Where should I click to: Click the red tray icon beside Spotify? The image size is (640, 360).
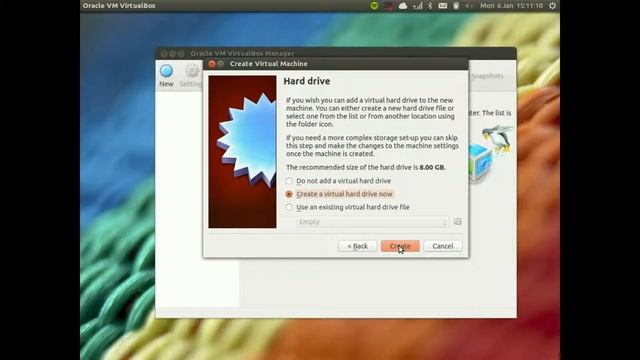click(388, 6)
